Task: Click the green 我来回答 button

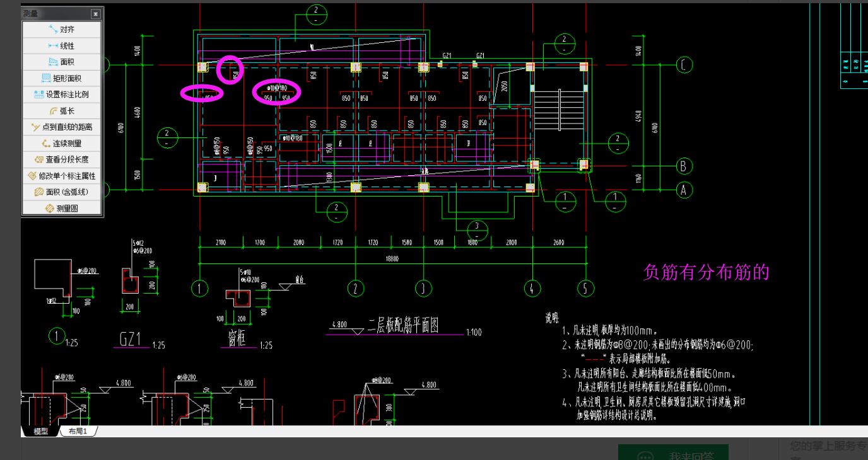Action: pos(673,454)
